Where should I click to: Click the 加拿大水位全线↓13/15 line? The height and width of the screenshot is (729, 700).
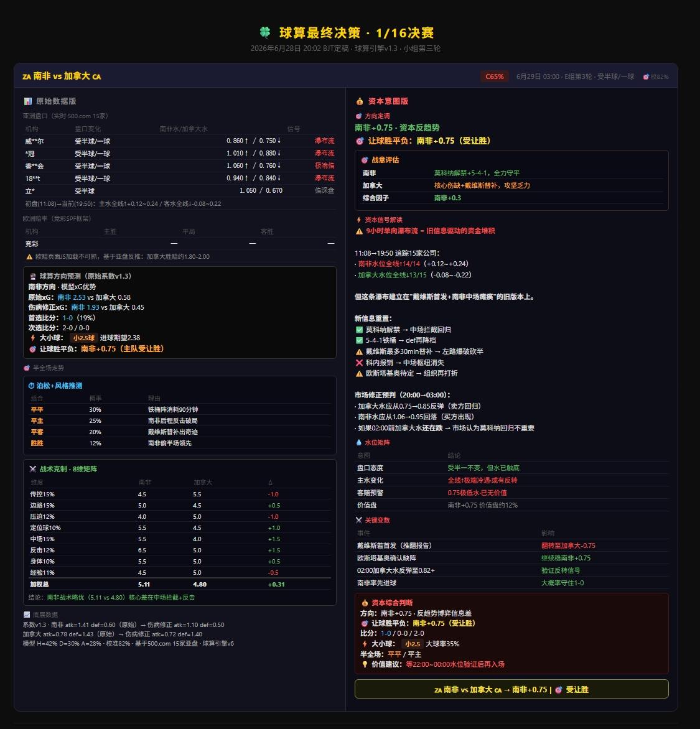pos(413,275)
